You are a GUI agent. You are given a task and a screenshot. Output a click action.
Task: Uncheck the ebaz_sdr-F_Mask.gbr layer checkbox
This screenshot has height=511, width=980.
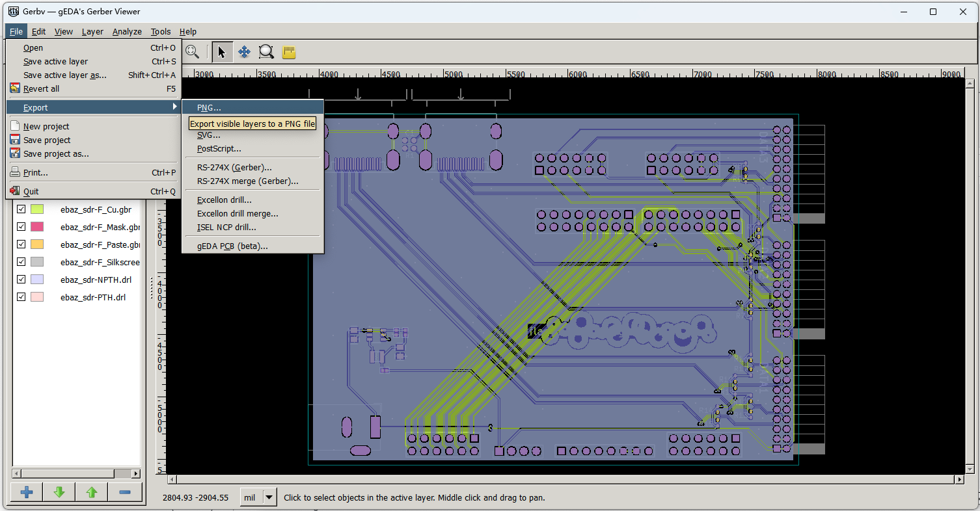[x=21, y=227]
